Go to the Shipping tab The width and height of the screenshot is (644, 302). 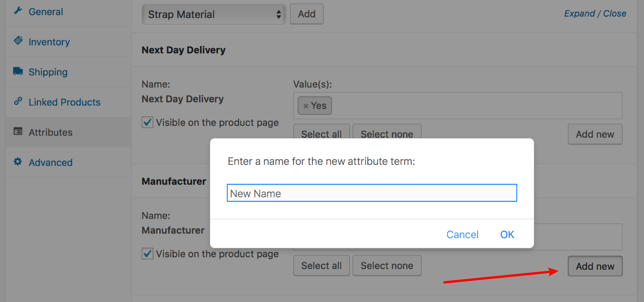pyautogui.click(x=69, y=72)
